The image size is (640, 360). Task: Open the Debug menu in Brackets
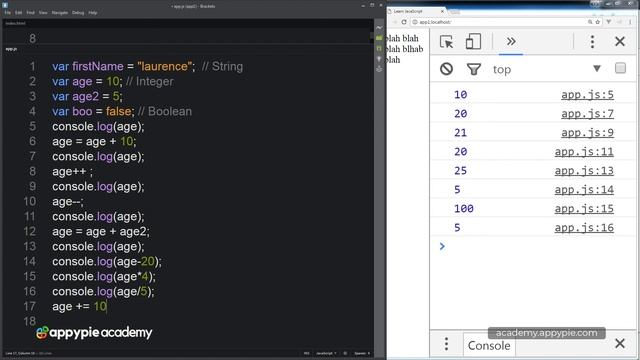[x=78, y=13]
